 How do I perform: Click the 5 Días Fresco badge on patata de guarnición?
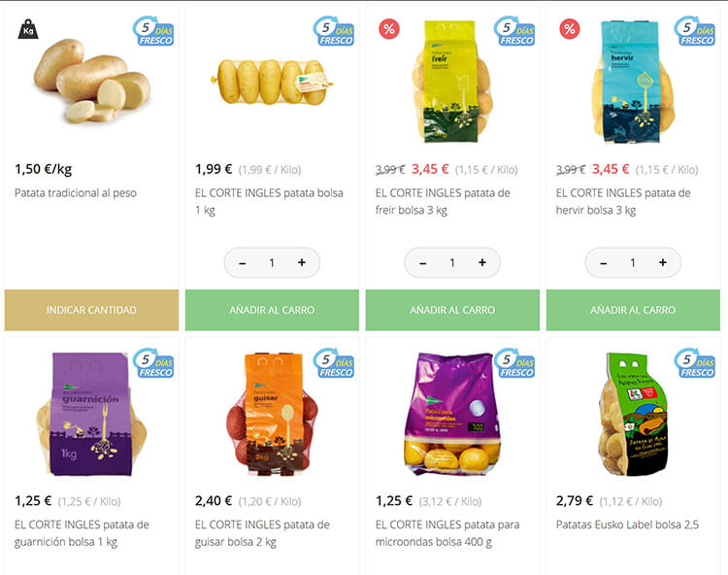pyautogui.click(x=153, y=363)
